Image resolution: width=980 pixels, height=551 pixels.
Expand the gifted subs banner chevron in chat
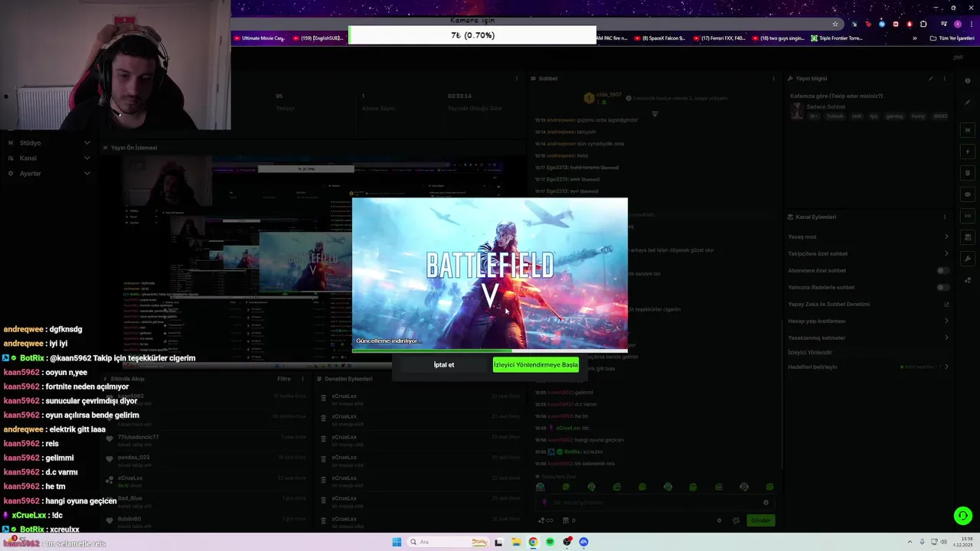(x=655, y=114)
